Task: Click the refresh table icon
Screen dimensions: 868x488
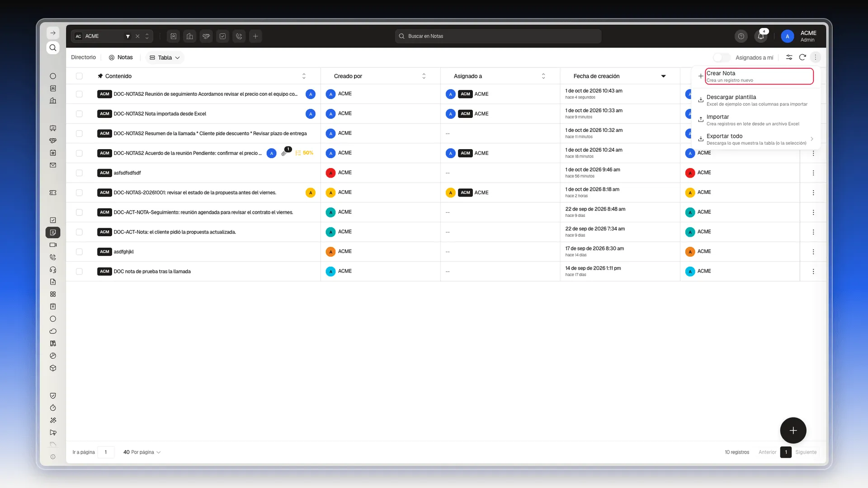Action: pyautogui.click(x=802, y=57)
